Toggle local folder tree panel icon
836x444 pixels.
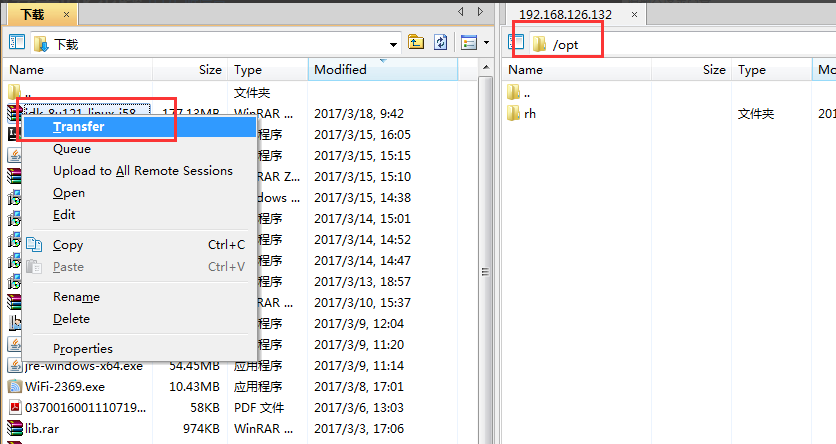(17, 43)
